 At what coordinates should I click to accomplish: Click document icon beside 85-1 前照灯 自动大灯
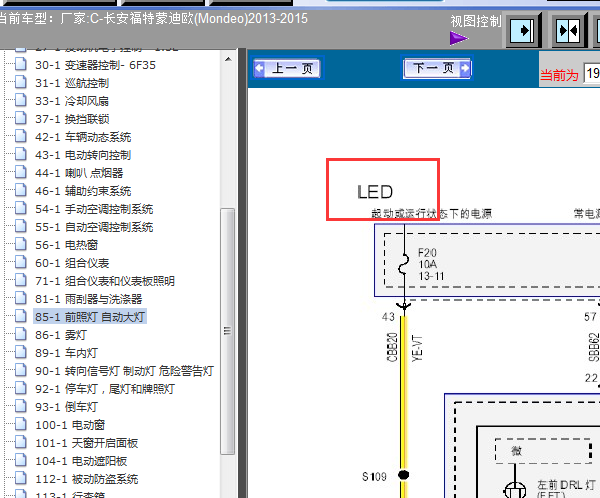21,316
